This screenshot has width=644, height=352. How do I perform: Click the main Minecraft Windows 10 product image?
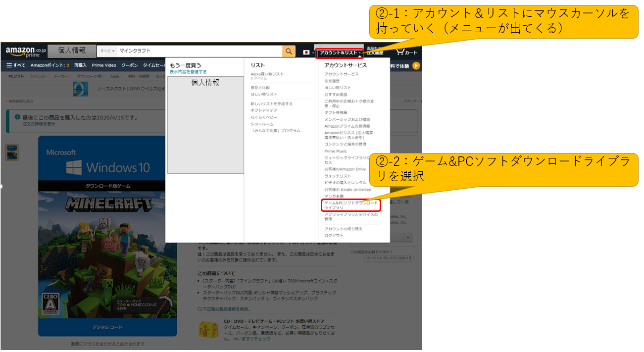107,236
